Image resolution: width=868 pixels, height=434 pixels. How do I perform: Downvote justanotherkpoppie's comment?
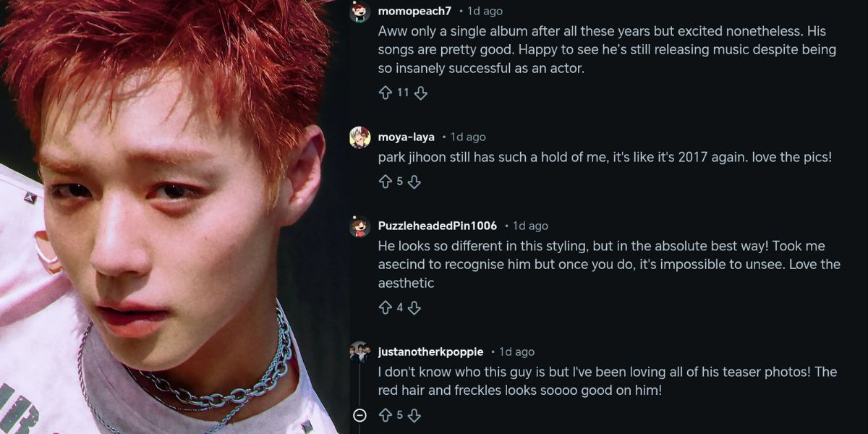click(x=414, y=415)
